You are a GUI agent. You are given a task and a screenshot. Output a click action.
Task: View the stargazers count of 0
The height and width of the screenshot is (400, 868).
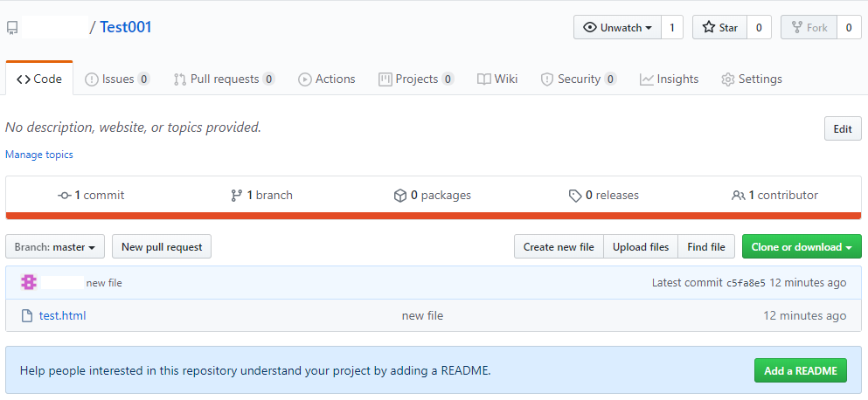(759, 28)
